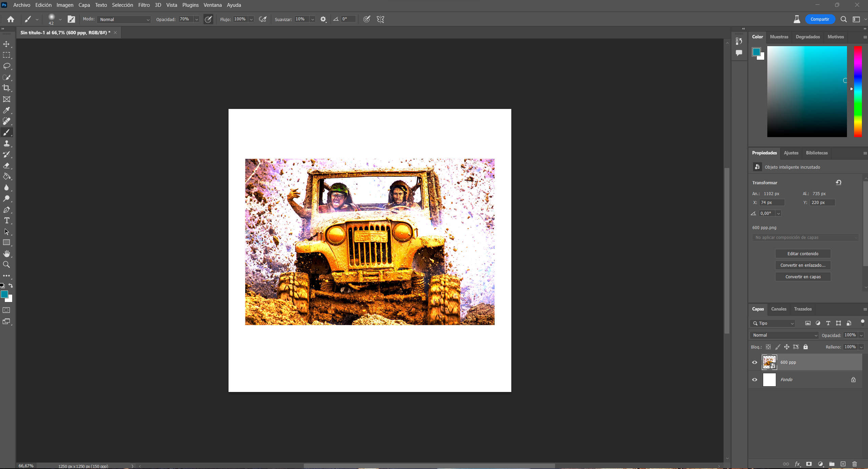The width and height of the screenshot is (868, 469).
Task: Pick a color from the teal color field
Action: (x=807, y=92)
